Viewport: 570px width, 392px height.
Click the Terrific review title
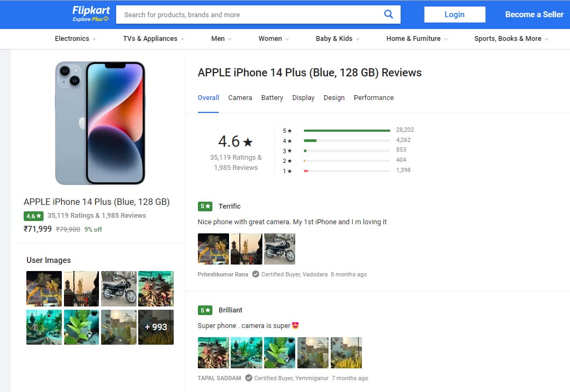point(230,206)
